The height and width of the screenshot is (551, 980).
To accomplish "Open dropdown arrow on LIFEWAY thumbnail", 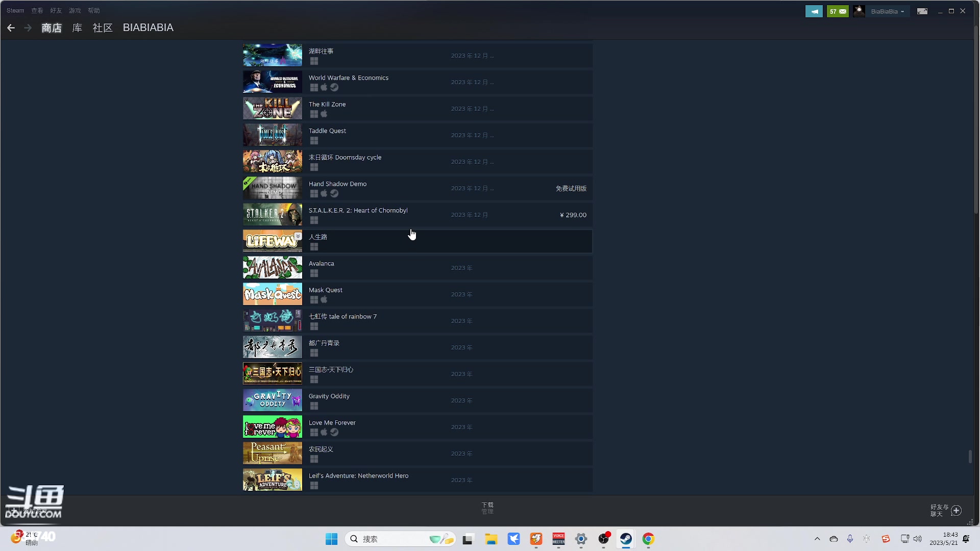I will click(298, 236).
